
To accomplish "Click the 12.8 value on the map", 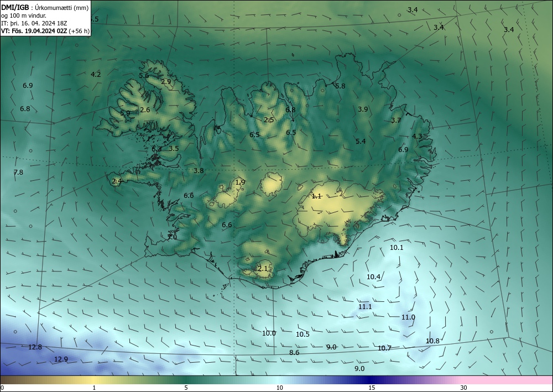I will (35, 347).
